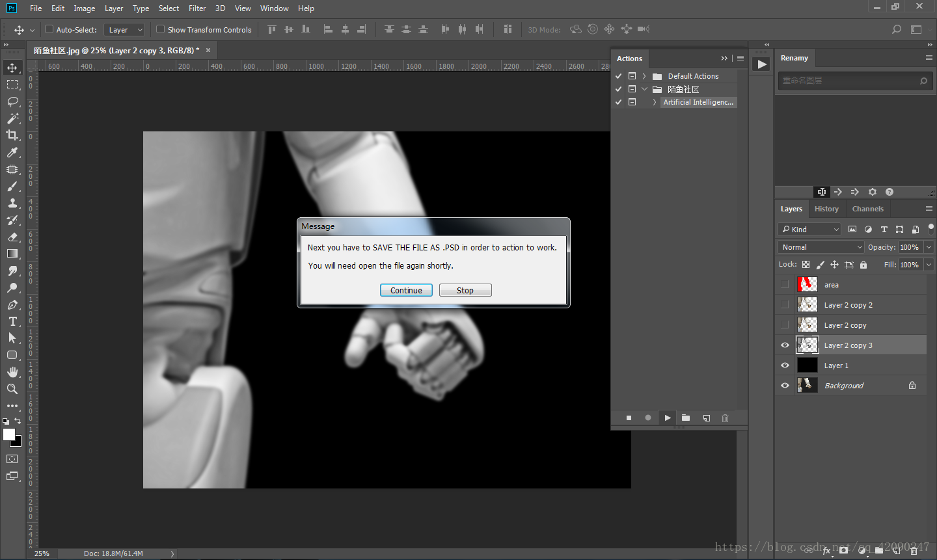Select the Brush tool

click(12, 186)
